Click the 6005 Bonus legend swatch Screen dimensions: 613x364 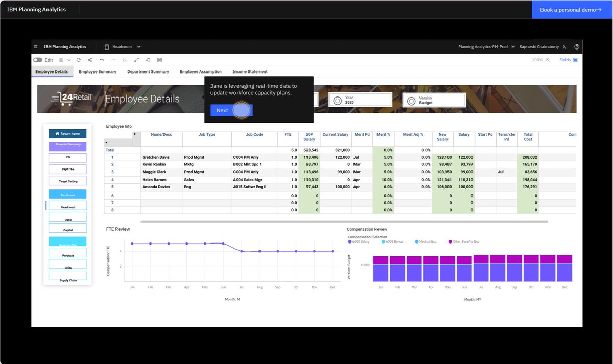point(384,241)
